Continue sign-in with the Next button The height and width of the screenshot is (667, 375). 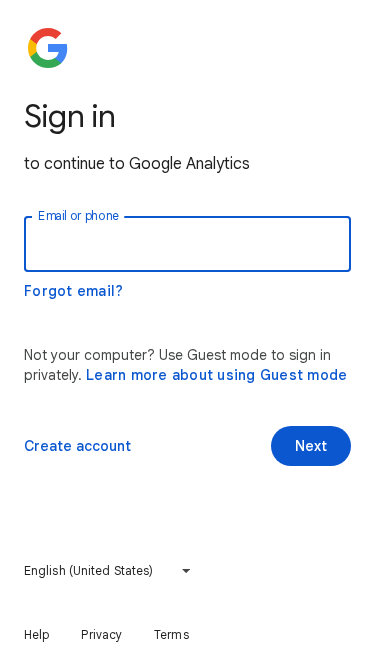point(311,446)
